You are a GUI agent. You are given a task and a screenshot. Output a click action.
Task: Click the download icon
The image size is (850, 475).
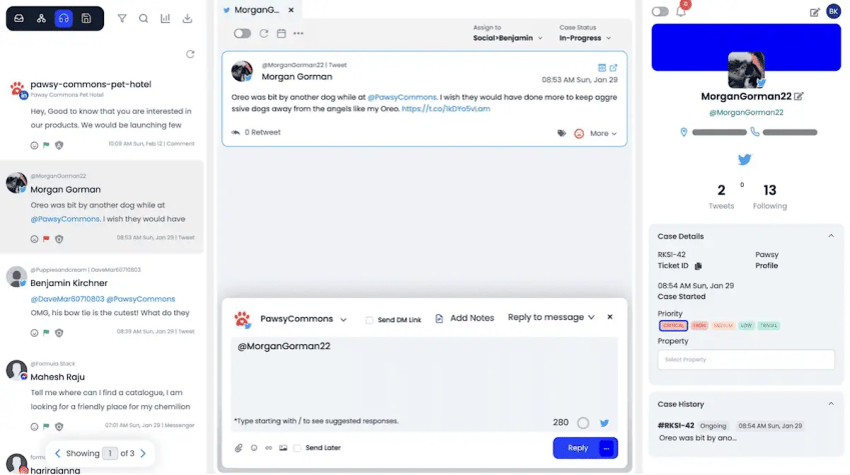pos(187,18)
